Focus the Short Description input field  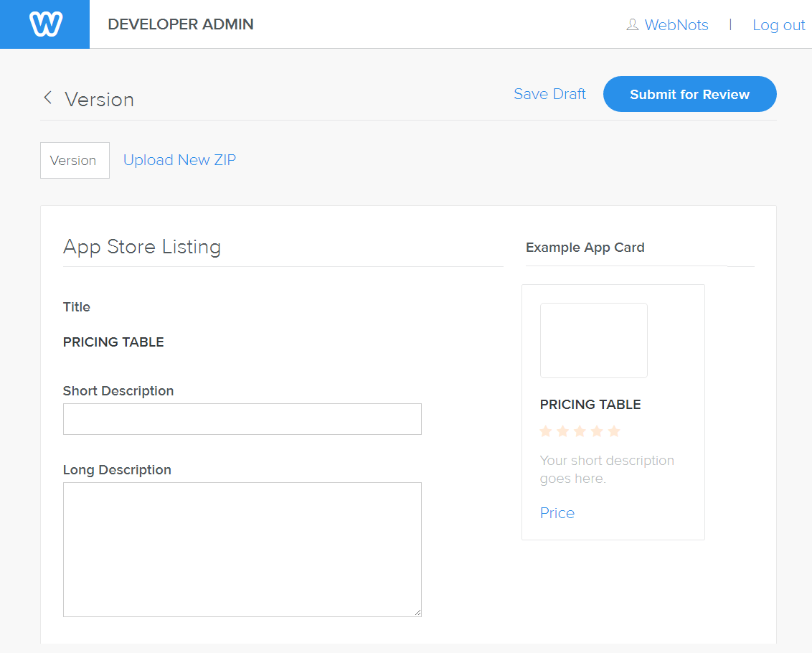point(242,419)
